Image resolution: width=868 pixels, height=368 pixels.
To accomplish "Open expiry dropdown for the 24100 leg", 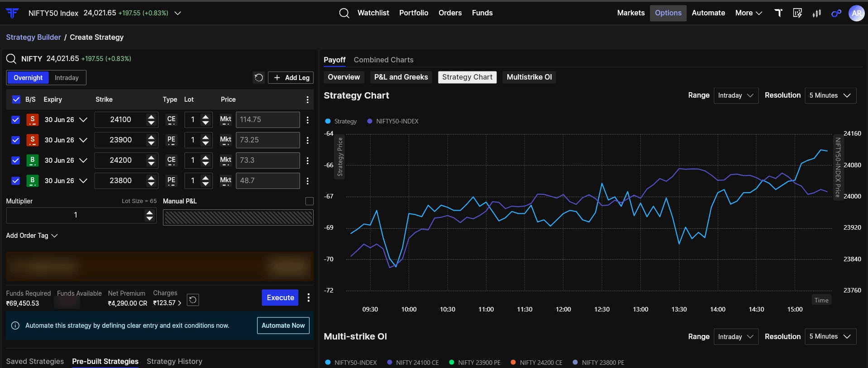I will (83, 120).
